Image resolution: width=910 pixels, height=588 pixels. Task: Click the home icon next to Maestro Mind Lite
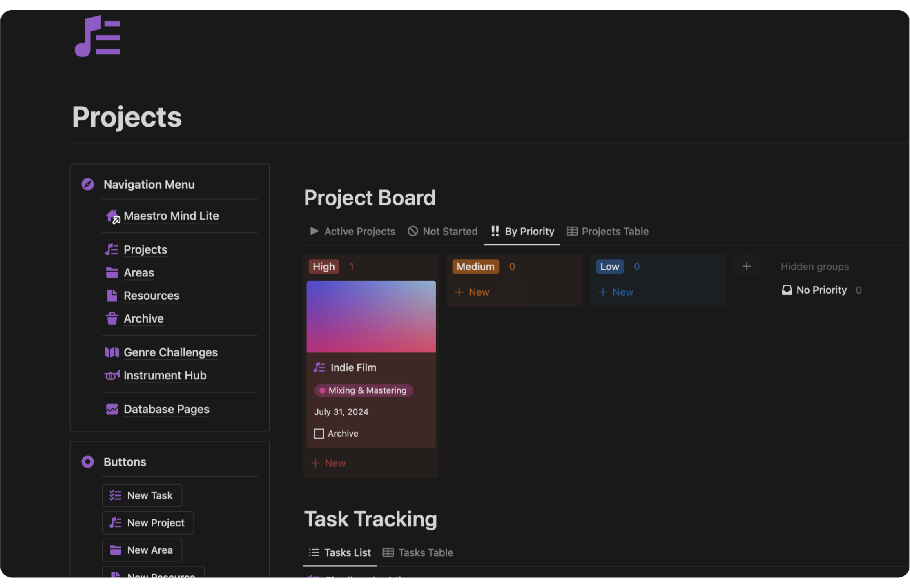pos(112,216)
